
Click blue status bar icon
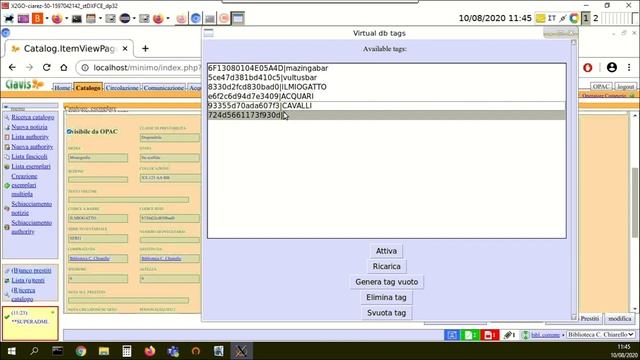452,335
